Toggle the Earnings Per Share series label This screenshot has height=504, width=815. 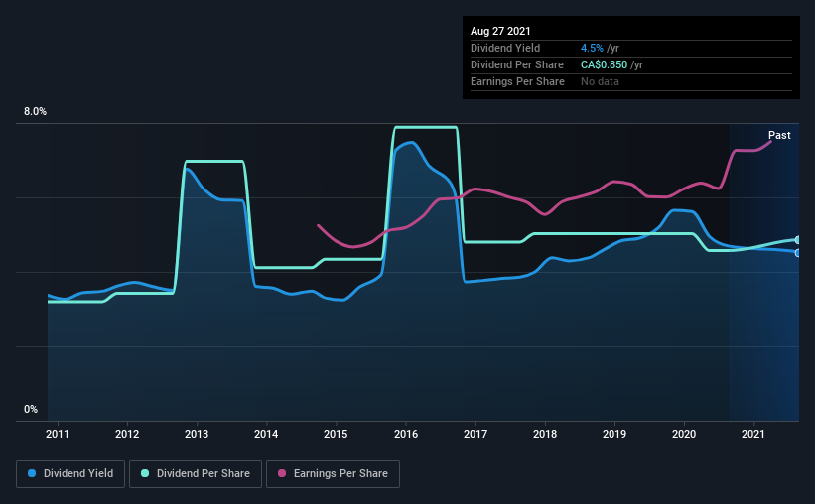(x=340, y=474)
